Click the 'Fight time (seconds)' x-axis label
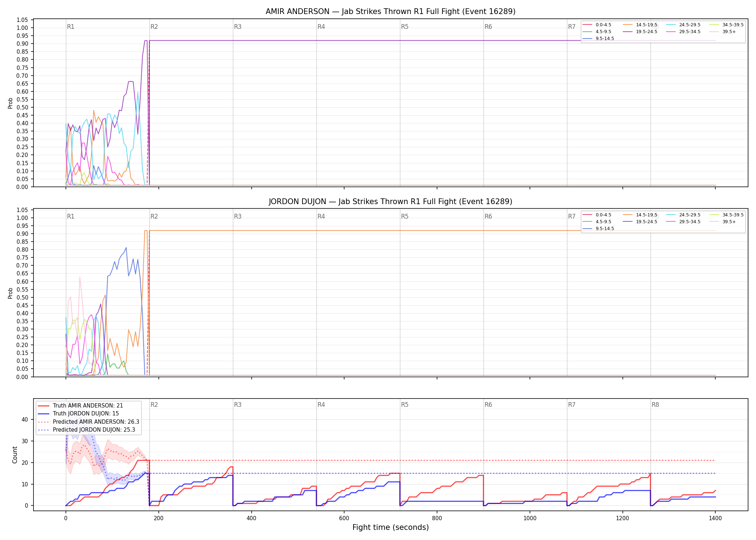 [x=391, y=527]
